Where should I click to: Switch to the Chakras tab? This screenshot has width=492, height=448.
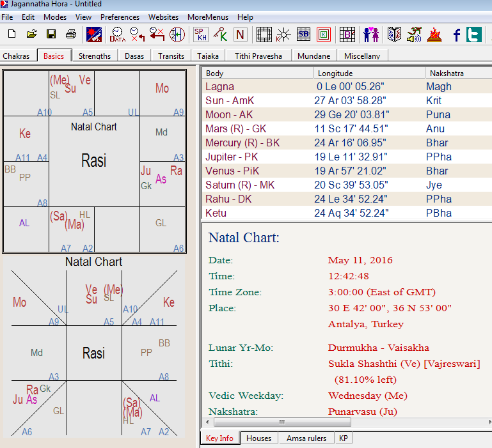point(16,56)
